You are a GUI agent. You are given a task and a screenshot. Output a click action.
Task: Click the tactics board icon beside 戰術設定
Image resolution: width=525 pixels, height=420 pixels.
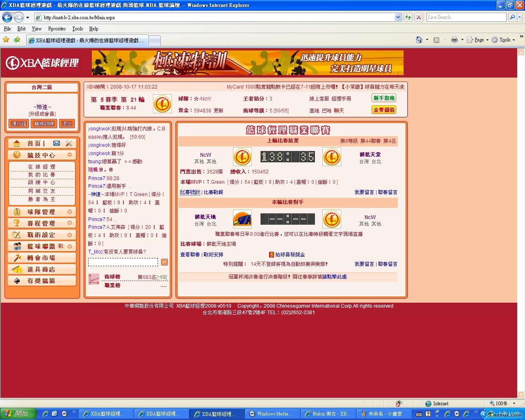(x=17, y=235)
